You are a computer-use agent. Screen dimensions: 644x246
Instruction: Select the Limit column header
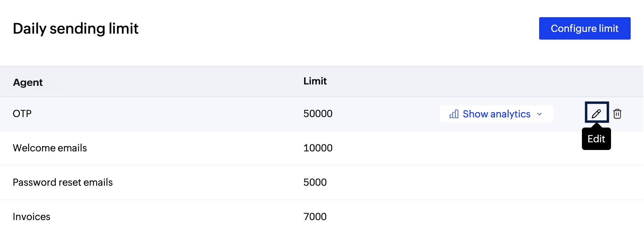(315, 81)
